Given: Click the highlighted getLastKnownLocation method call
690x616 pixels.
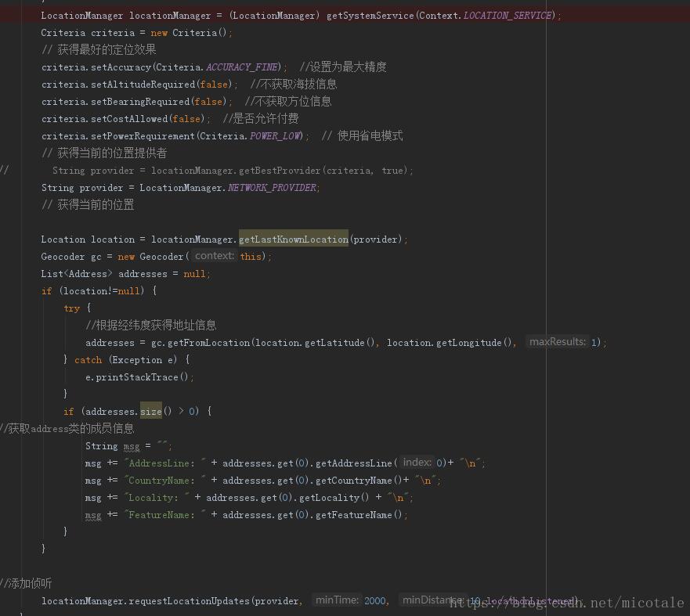Looking at the screenshot, I should [x=294, y=239].
